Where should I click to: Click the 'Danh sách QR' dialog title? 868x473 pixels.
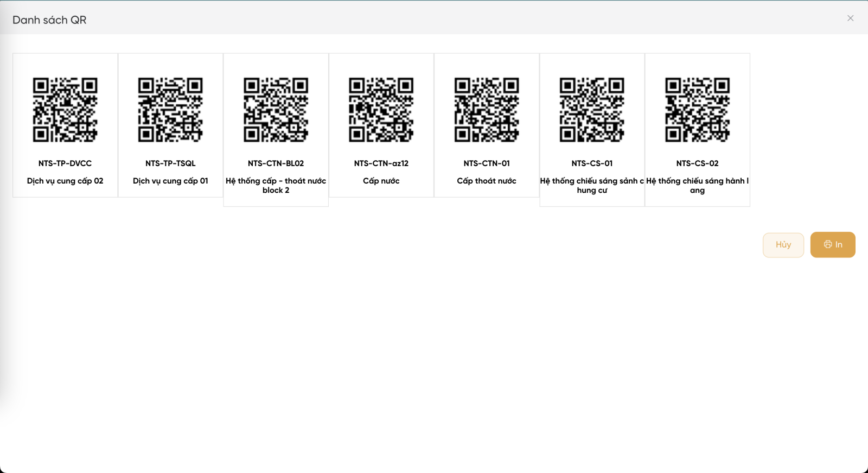click(x=49, y=20)
